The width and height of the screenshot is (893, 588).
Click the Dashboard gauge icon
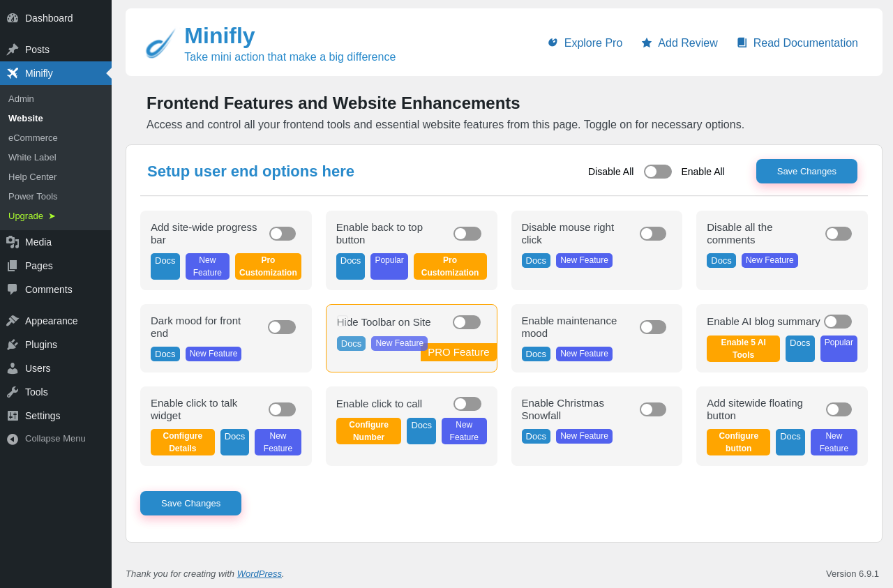(x=13, y=18)
